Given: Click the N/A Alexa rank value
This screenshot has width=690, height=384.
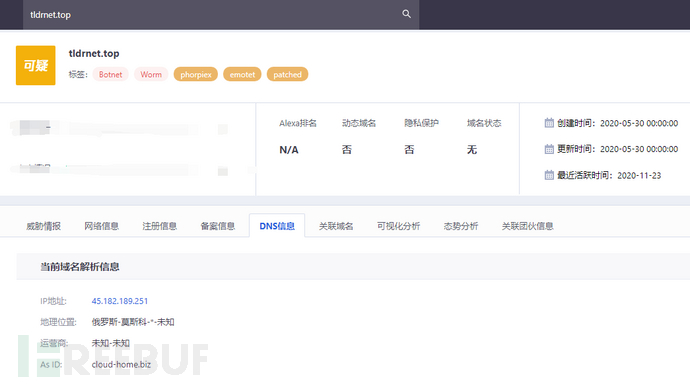Looking at the screenshot, I should (289, 150).
